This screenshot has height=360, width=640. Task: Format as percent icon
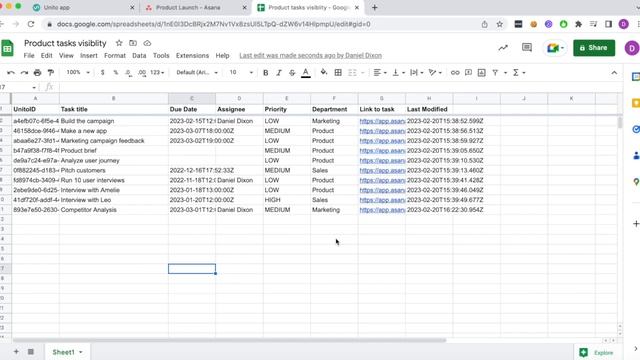click(116, 73)
